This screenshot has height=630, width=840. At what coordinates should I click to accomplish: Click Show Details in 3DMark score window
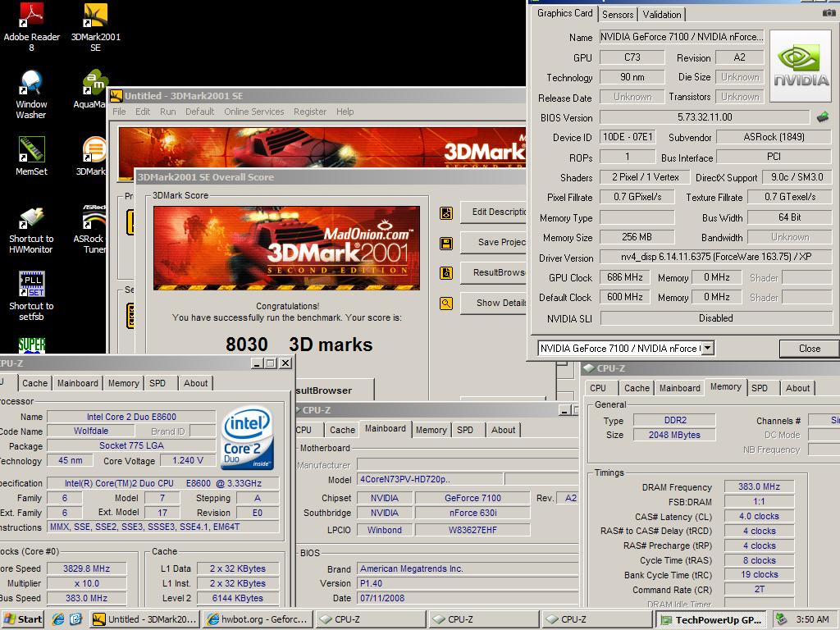coord(493,303)
